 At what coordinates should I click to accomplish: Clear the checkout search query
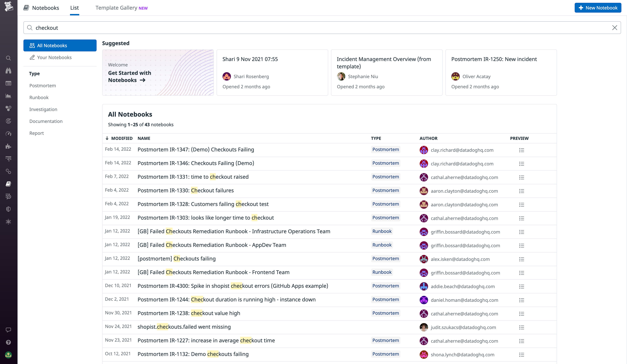click(615, 28)
